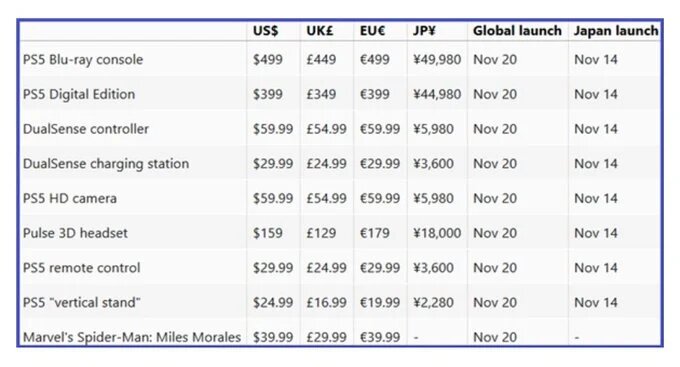The image size is (680, 367).
Task: Click the US$ column header
Action: click(x=265, y=31)
